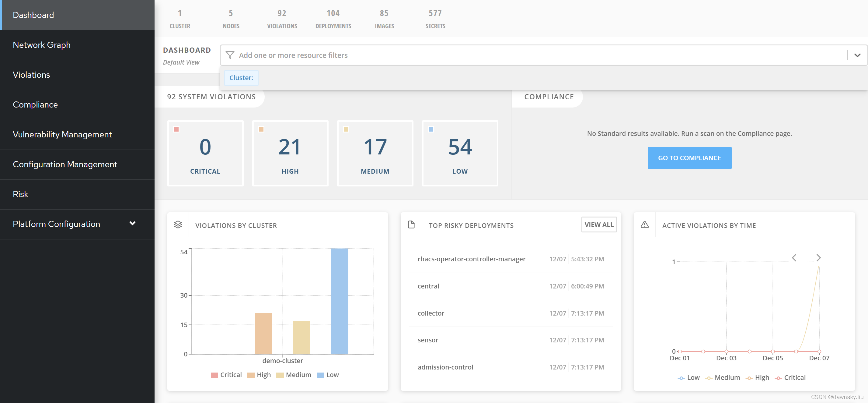
Task: Click Low legend marker in time chart
Action: coord(681,378)
